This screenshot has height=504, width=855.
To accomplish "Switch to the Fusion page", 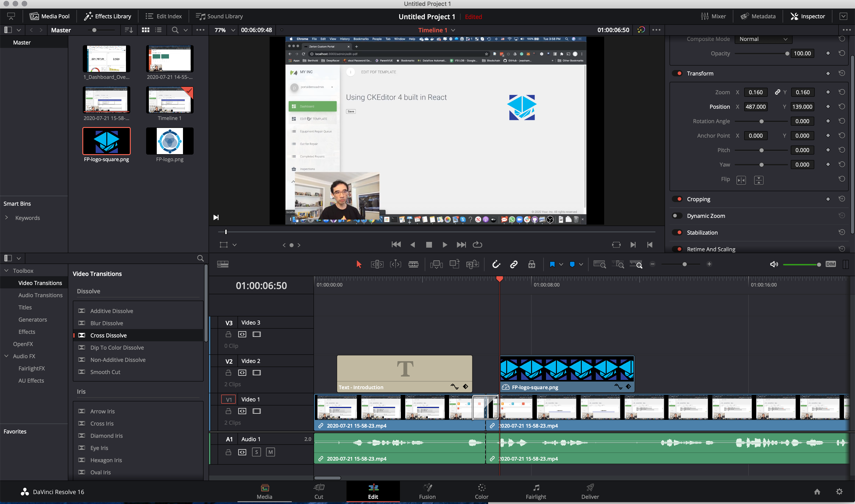I will pos(427,491).
